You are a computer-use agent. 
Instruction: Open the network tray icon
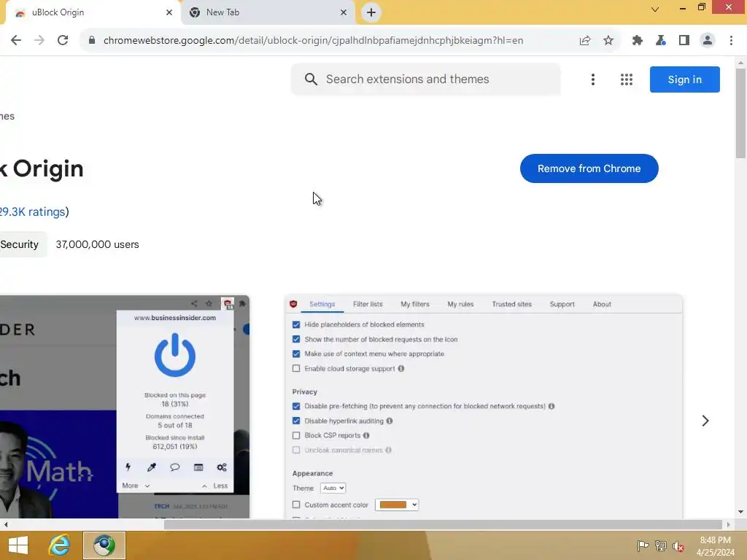tap(661, 546)
